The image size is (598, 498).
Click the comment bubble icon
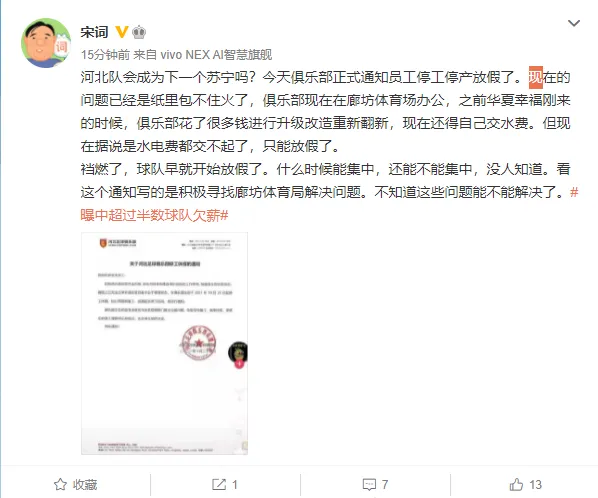pos(369,485)
